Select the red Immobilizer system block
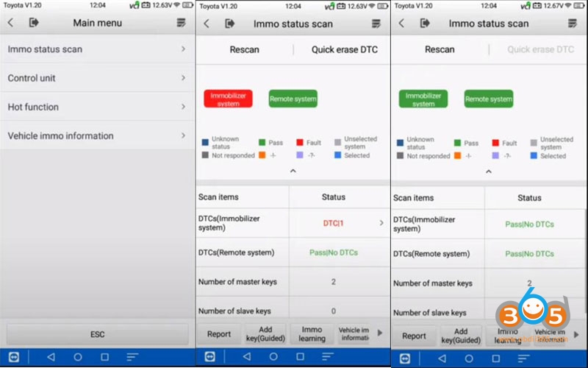The image size is (588, 368). coord(228,99)
